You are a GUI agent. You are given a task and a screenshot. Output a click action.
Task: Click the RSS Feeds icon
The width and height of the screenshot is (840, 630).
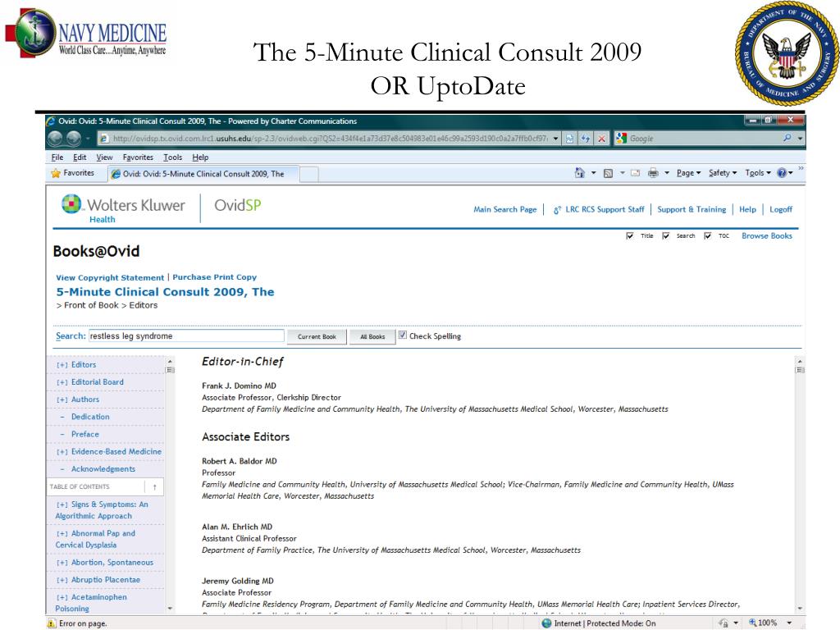tap(608, 173)
